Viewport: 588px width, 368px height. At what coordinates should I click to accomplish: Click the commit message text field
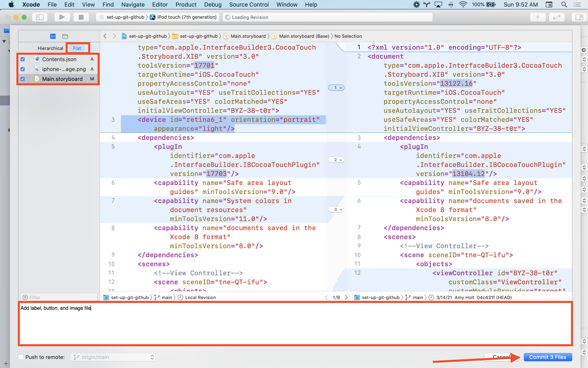[295, 323]
